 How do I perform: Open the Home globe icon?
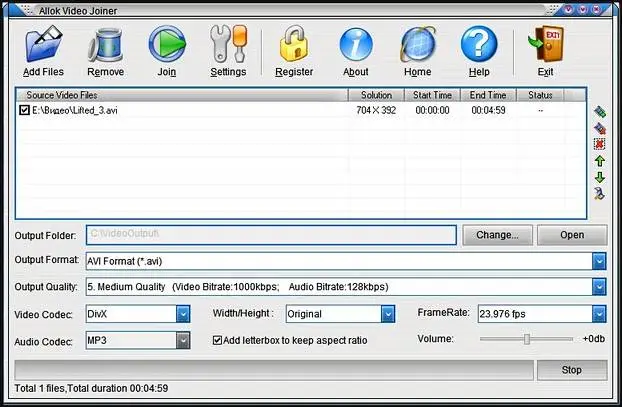418,44
